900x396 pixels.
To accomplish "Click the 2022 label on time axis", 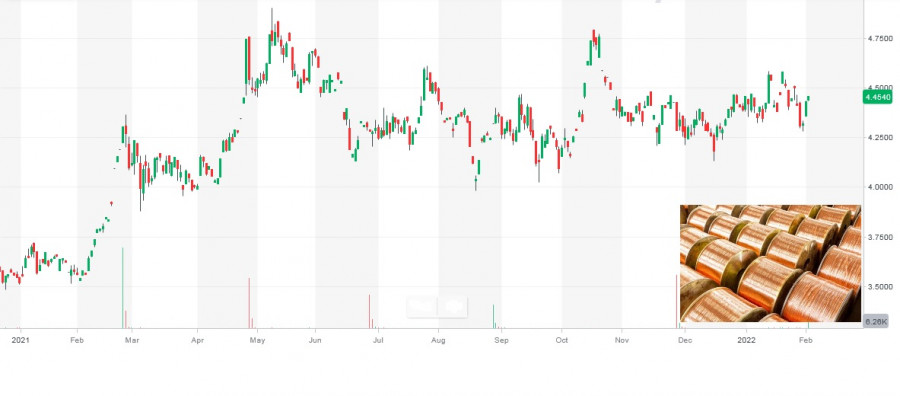I will pos(746,340).
